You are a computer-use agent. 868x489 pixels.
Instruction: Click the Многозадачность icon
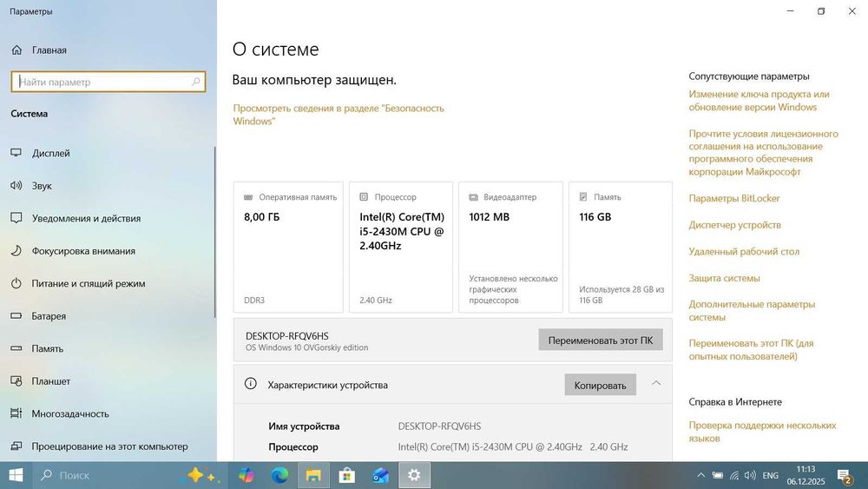pyautogui.click(x=16, y=413)
